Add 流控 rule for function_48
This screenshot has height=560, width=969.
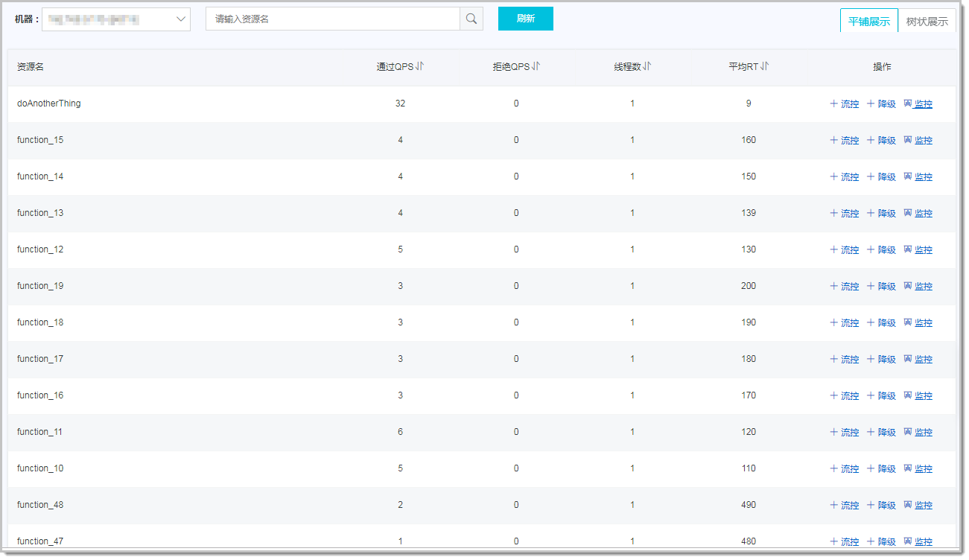tap(845, 506)
